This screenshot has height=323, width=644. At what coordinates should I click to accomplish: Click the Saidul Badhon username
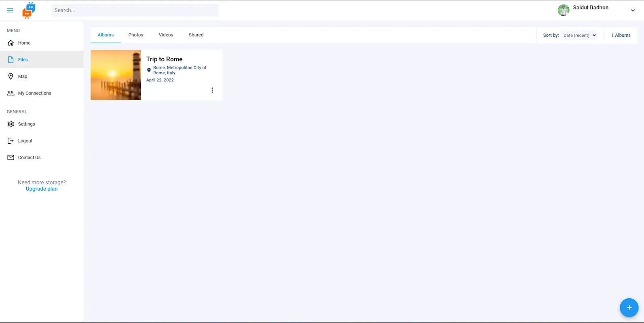[591, 7]
